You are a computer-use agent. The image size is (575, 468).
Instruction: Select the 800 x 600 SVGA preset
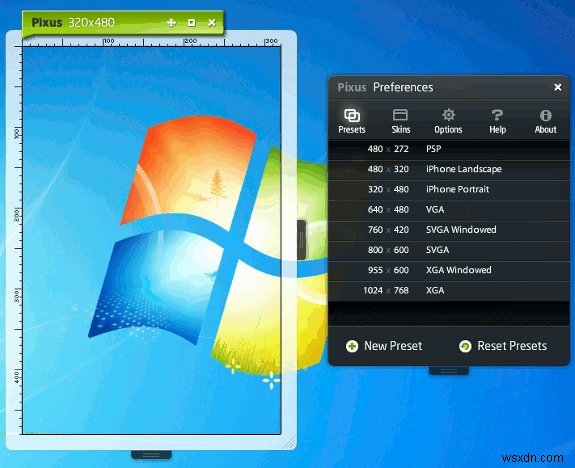pos(449,250)
